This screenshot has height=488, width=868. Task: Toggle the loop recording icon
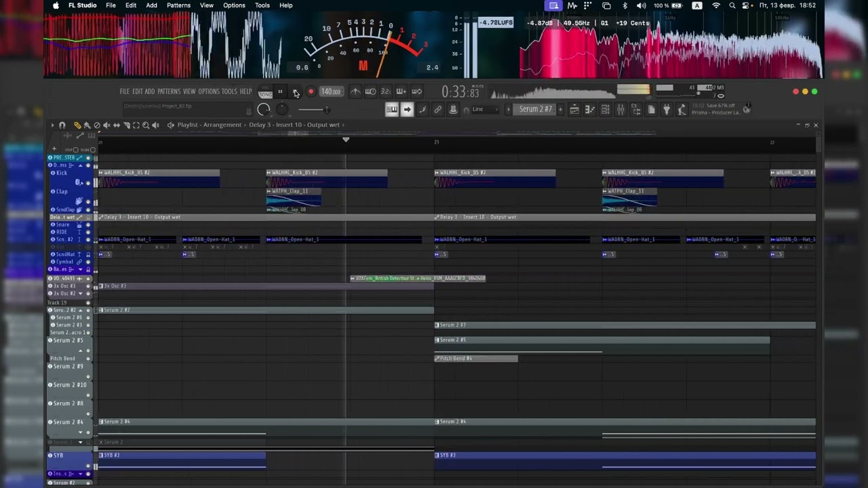tap(417, 91)
